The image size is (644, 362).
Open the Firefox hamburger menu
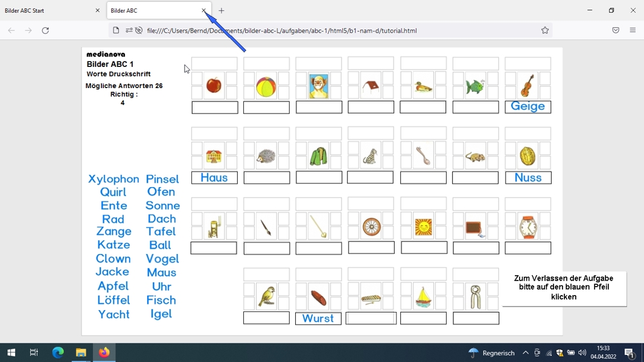tap(633, 30)
